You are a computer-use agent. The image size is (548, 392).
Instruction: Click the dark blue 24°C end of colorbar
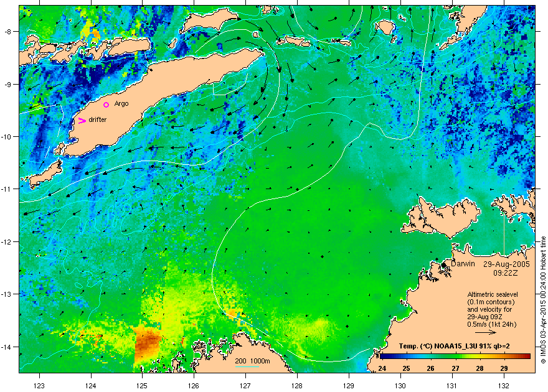point(383,357)
